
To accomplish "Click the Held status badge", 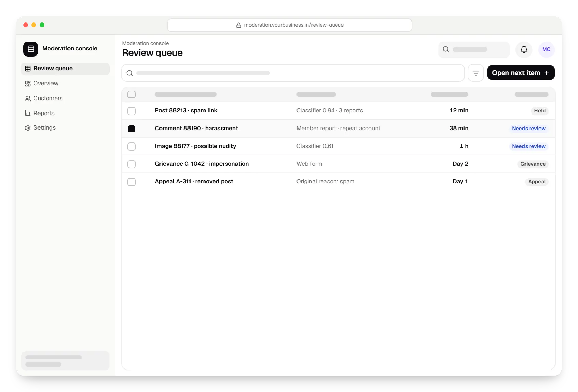I will (539, 111).
